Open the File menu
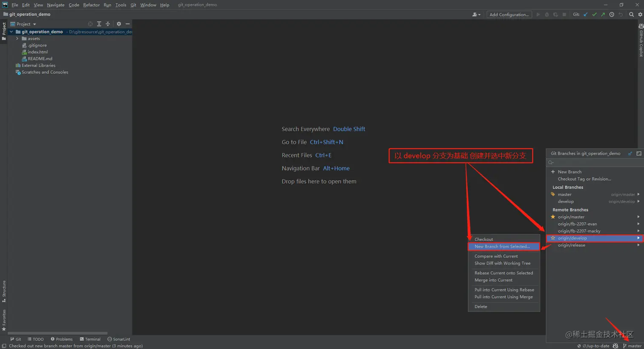 pos(15,5)
